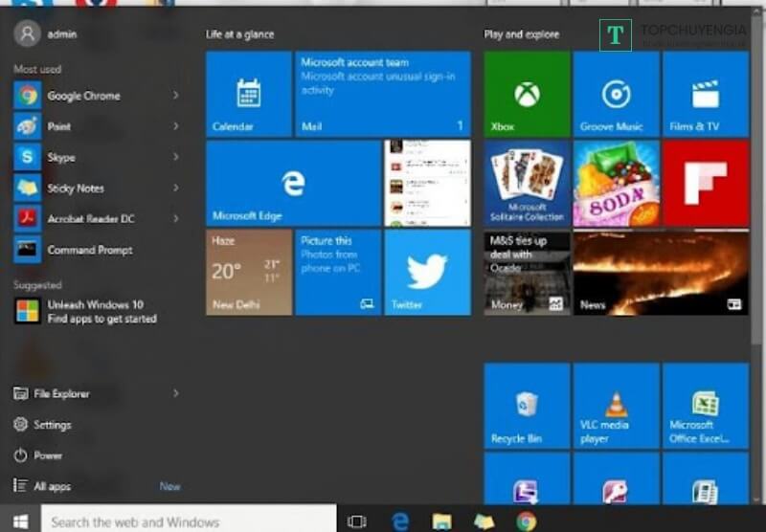Launch the Twitter tile
Image resolution: width=766 pixels, height=532 pixels.
[x=427, y=272]
